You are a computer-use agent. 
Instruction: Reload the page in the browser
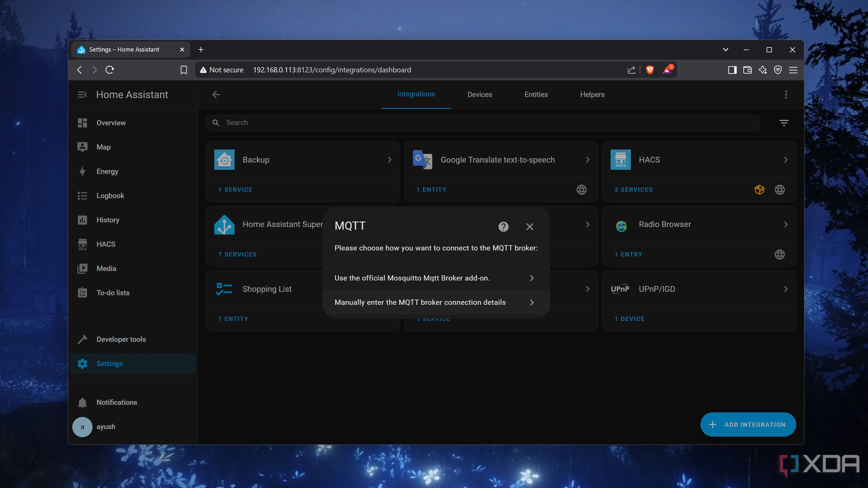point(109,70)
